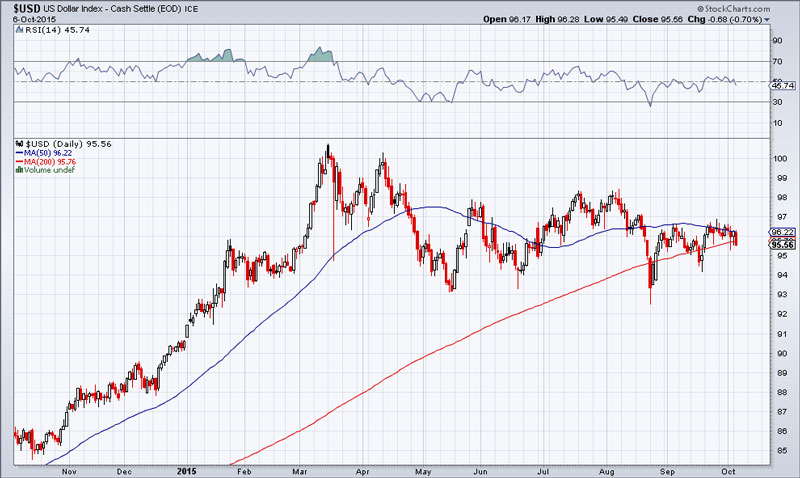Select the RSI(14) 45.74 label
This screenshot has height=478, width=800.
click(x=57, y=30)
